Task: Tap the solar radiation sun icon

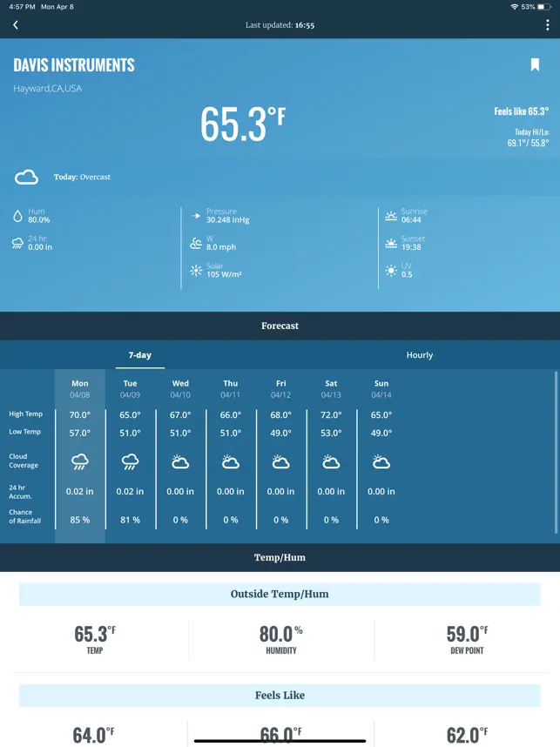Action: (x=196, y=271)
